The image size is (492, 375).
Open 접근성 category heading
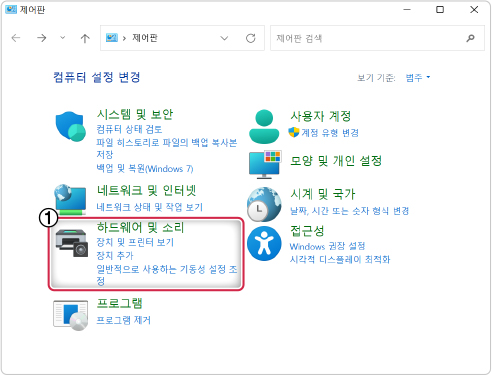(x=307, y=231)
